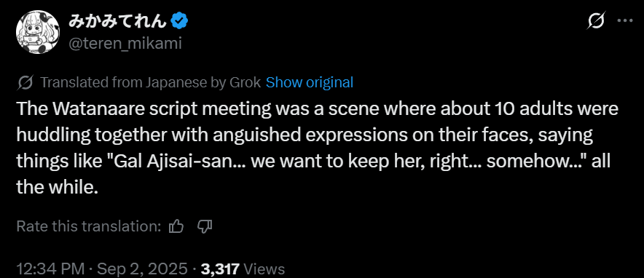Open the three-dot more options menu

point(625,20)
